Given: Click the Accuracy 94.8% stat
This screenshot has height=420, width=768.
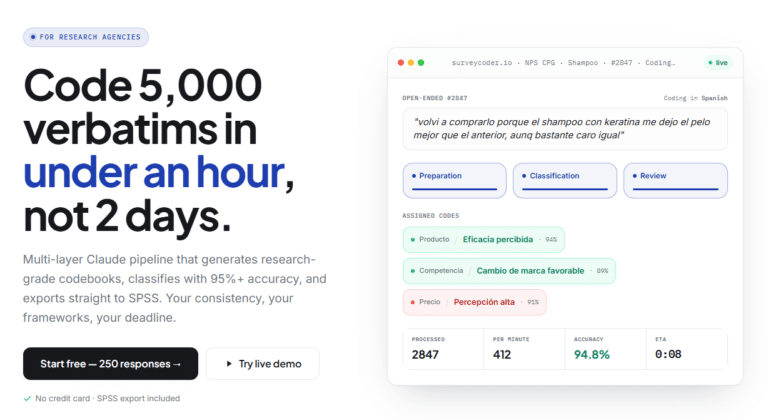Looking at the screenshot, I should (x=604, y=350).
